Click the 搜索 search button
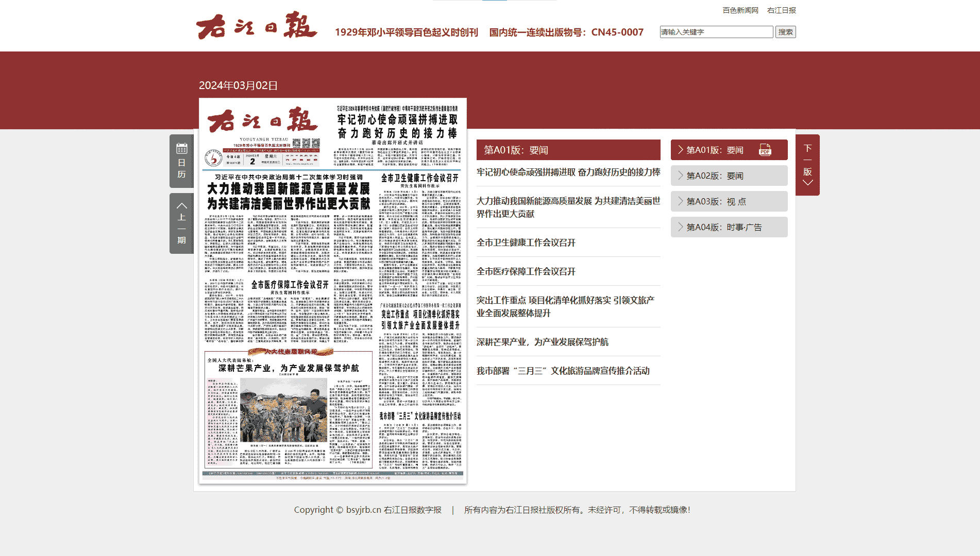 point(785,32)
